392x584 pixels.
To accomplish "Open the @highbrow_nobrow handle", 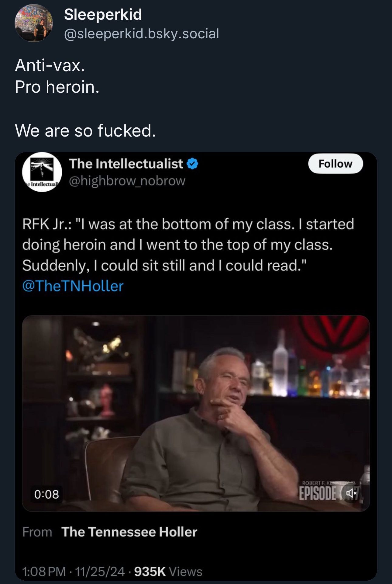I will click(x=127, y=181).
